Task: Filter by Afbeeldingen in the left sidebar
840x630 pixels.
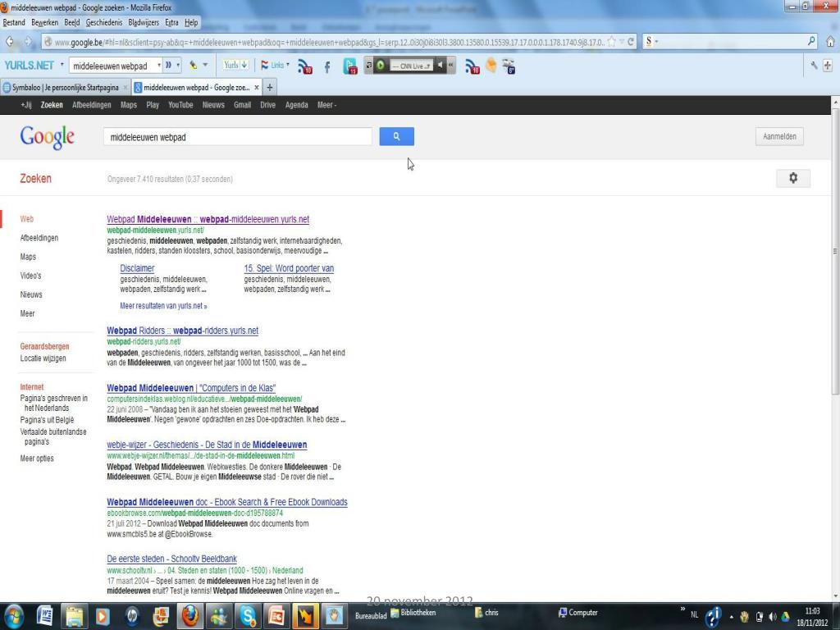Action: [x=39, y=238]
